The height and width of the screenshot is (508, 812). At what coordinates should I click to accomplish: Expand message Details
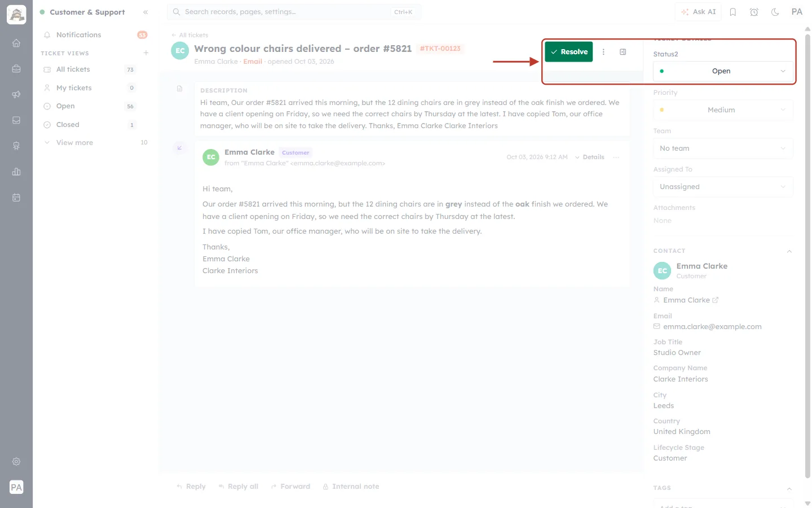(x=590, y=157)
